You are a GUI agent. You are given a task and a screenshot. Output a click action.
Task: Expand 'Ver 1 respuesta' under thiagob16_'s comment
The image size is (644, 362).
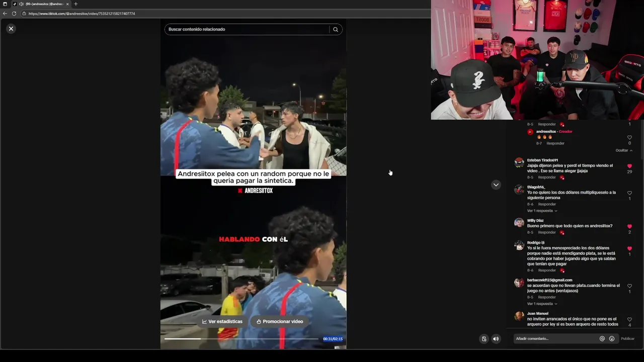click(542, 211)
